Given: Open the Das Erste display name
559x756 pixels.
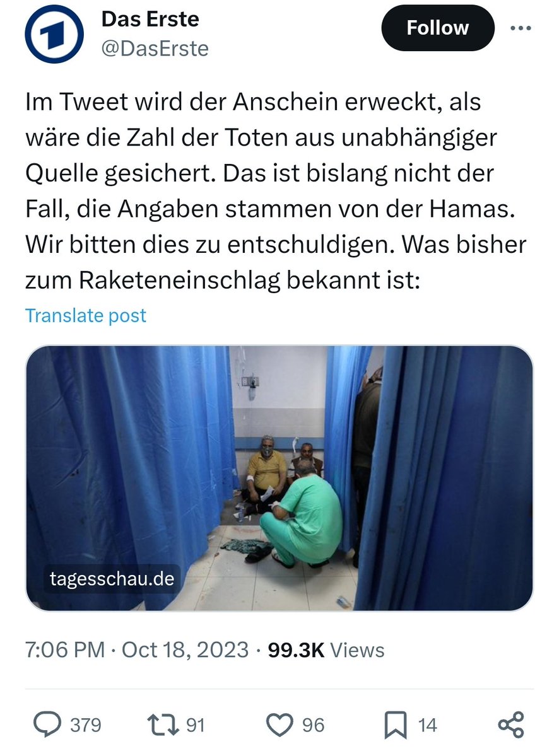Looking at the screenshot, I should 150,20.
